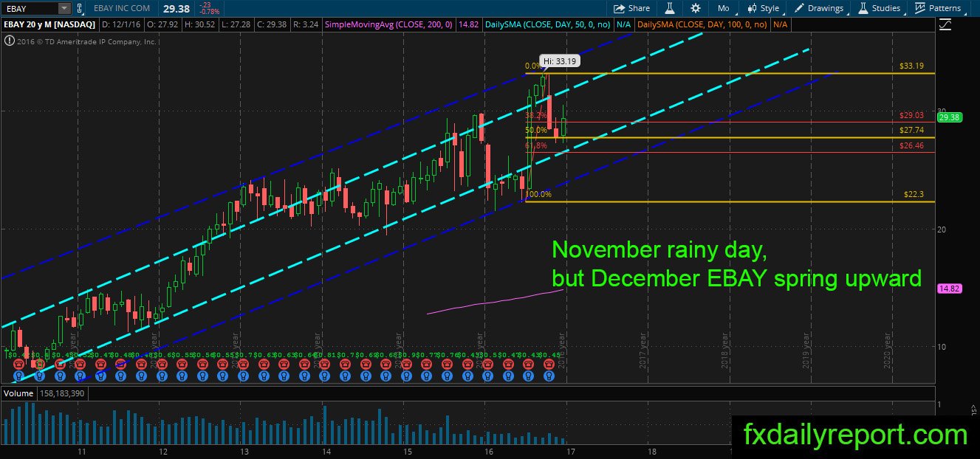Click the volume value 158,183,390
Image resolution: width=980 pixels, height=459 pixels.
62,393
